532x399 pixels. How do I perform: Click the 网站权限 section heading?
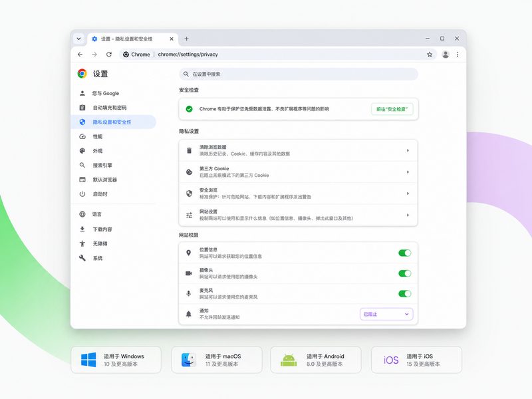point(189,235)
